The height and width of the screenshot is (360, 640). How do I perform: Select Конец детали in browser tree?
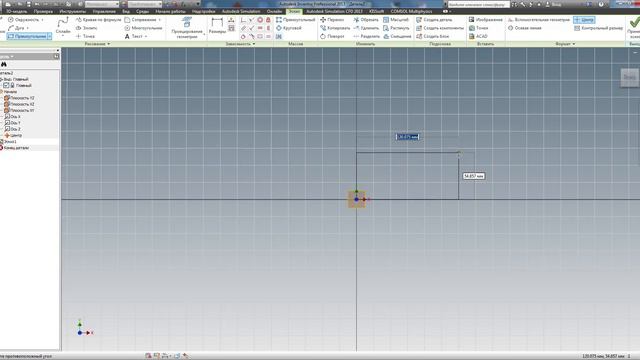(x=14, y=148)
